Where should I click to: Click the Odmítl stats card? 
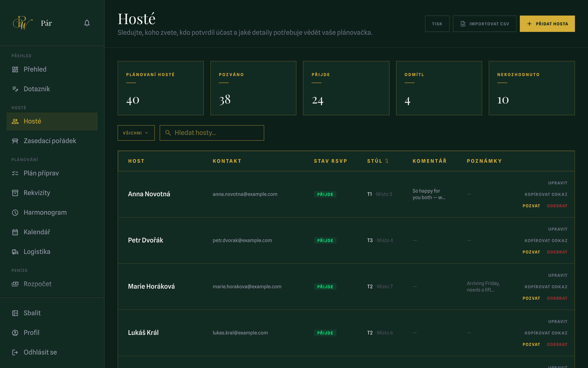(x=439, y=88)
